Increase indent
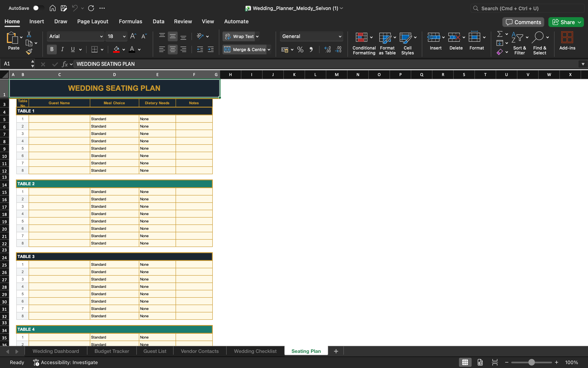This screenshot has width=588, height=368. (x=211, y=49)
